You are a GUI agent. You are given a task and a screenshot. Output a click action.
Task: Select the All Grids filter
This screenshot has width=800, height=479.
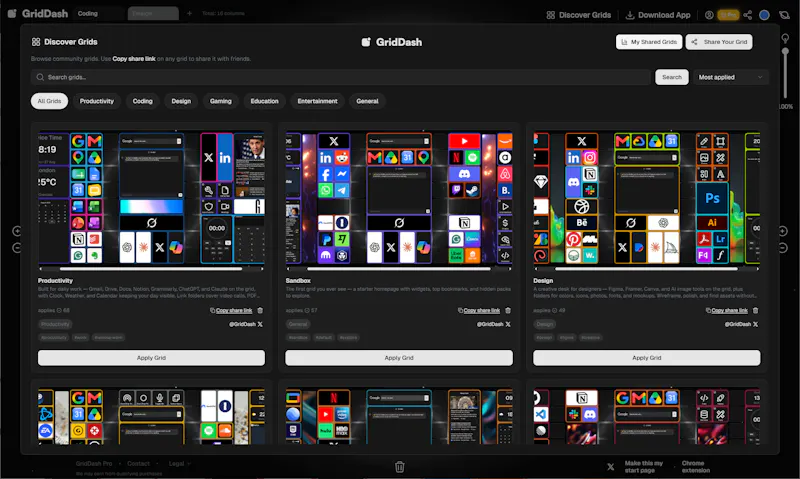click(x=49, y=101)
